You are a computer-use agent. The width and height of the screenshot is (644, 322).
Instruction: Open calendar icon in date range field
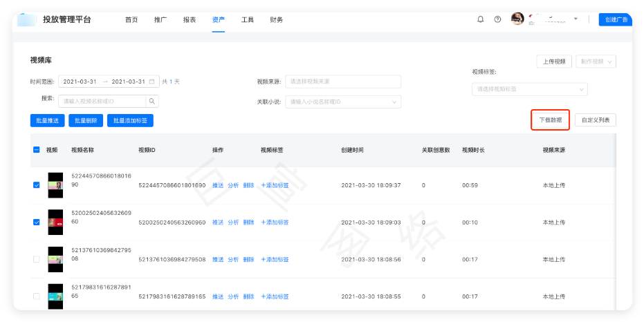click(x=151, y=82)
